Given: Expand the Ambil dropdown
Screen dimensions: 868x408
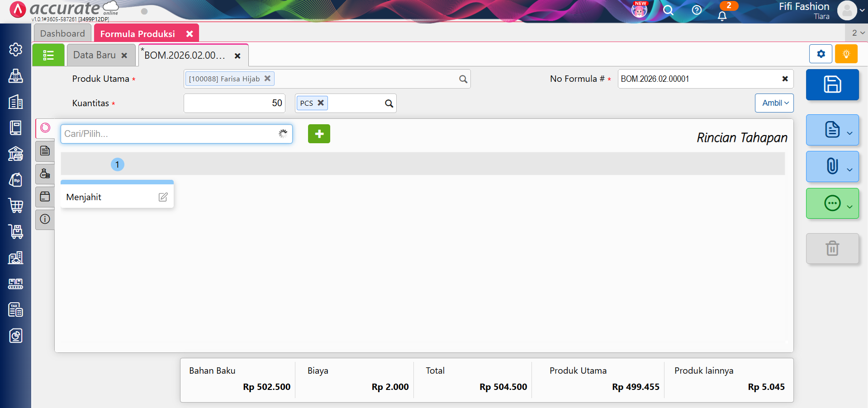Looking at the screenshot, I should 774,103.
